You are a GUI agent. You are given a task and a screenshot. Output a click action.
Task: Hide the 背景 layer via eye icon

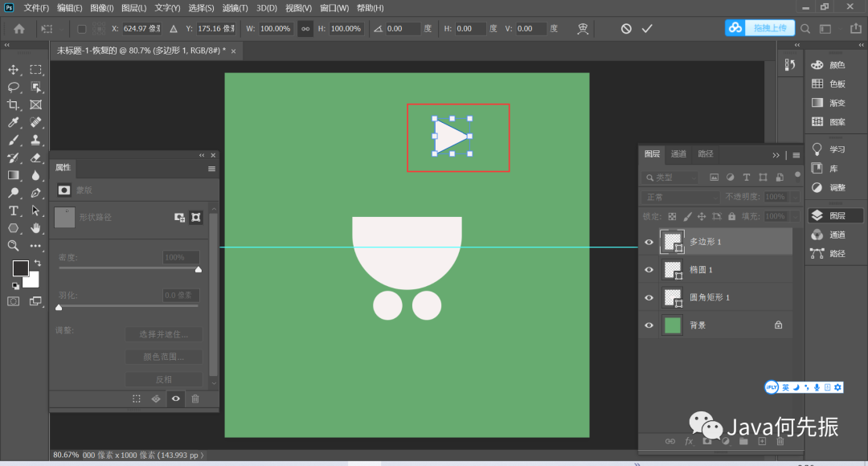coord(649,325)
